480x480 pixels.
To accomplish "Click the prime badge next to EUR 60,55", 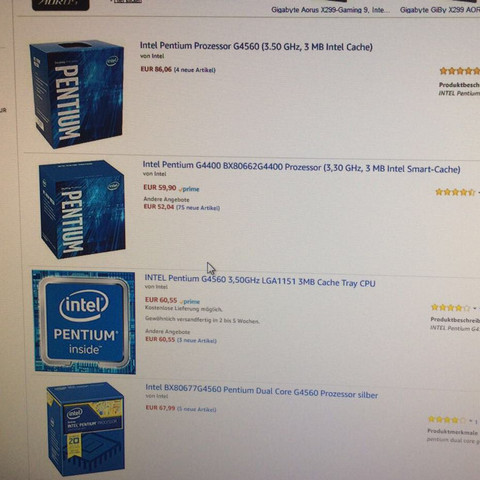I will 190,301.
